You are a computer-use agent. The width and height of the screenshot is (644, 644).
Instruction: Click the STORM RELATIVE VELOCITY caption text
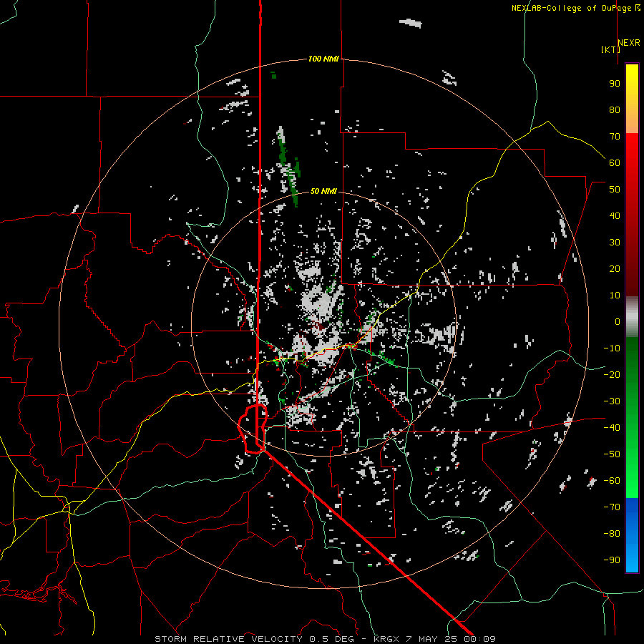[228, 639]
